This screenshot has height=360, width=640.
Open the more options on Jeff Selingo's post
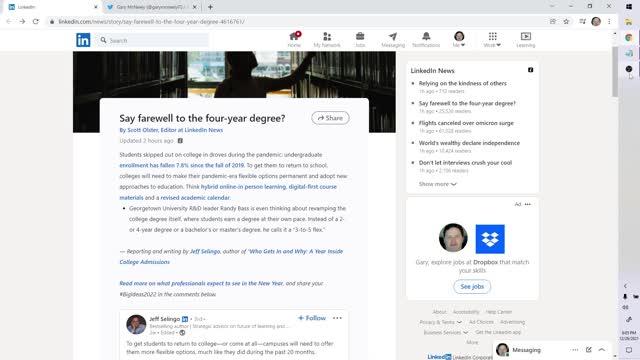(x=337, y=318)
